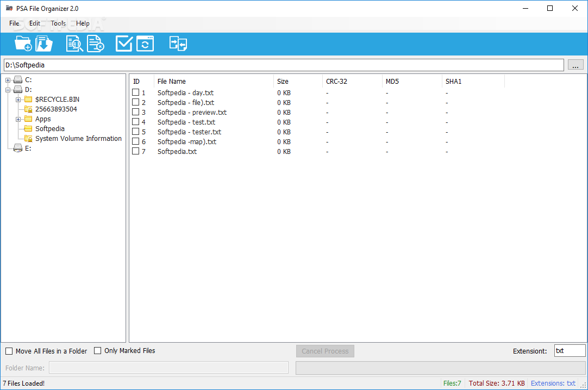588x390 pixels.
Task: Click the E: drive icon
Action: point(18,148)
